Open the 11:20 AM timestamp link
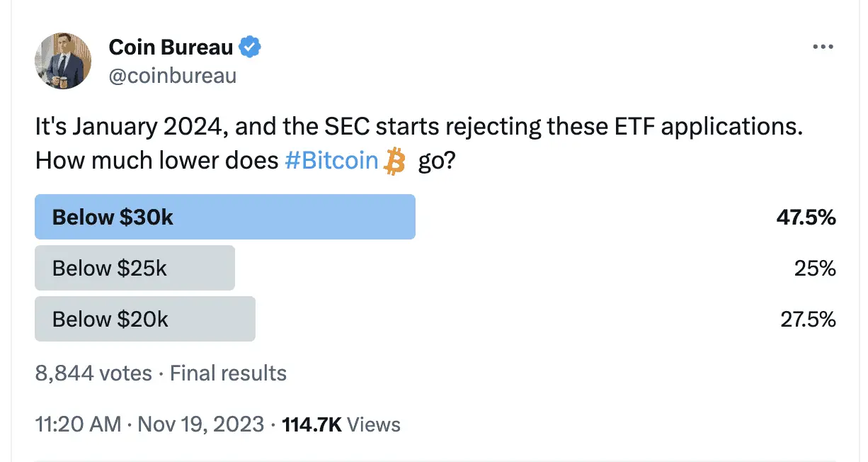This screenshot has width=868, height=462. coord(78,424)
